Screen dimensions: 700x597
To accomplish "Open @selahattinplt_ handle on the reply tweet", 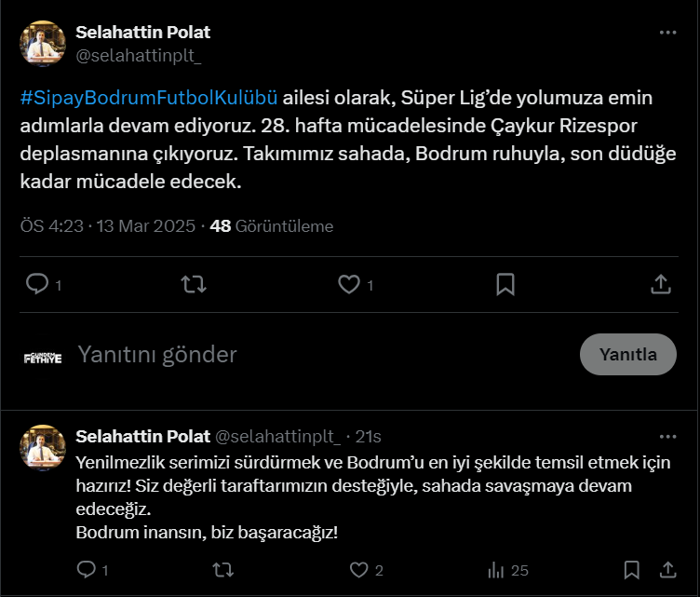I will [x=278, y=436].
